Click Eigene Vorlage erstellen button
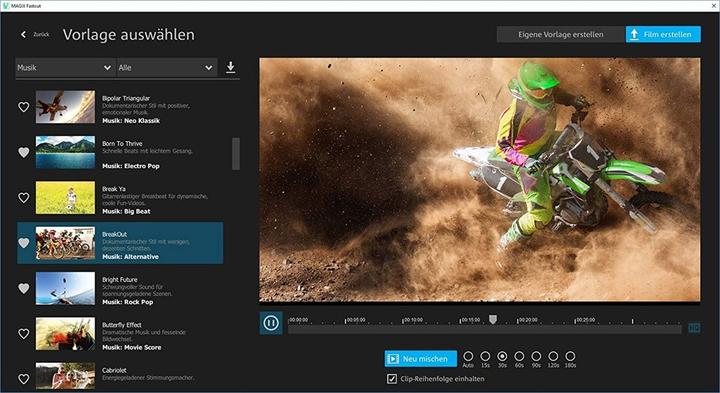The image size is (720, 393). [x=561, y=34]
